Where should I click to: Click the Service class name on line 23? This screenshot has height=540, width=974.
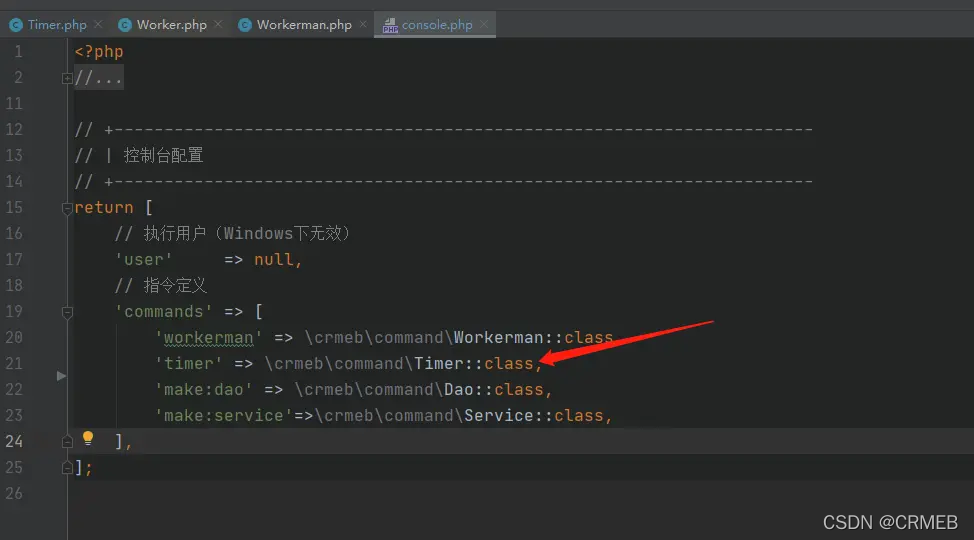pos(498,416)
